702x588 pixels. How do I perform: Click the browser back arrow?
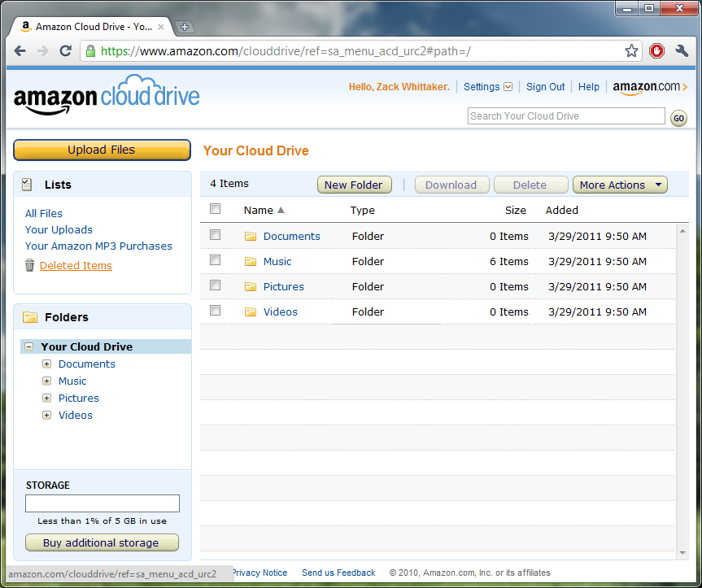tap(20, 51)
